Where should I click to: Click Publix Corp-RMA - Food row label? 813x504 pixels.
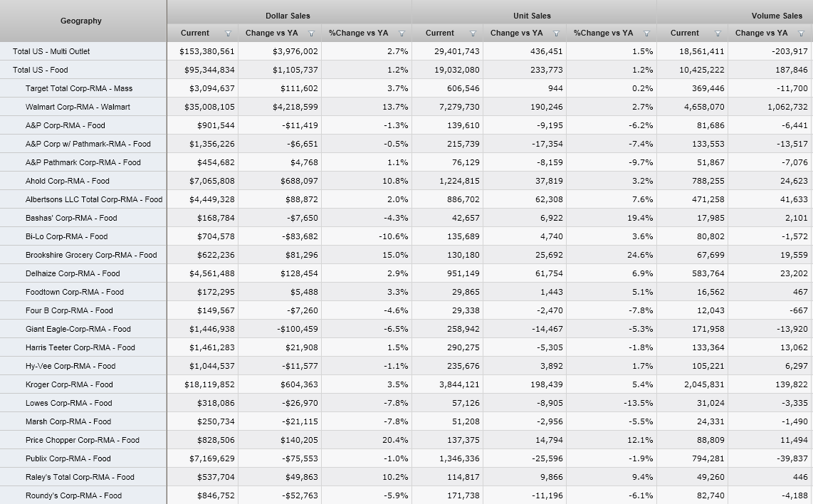click(68, 458)
